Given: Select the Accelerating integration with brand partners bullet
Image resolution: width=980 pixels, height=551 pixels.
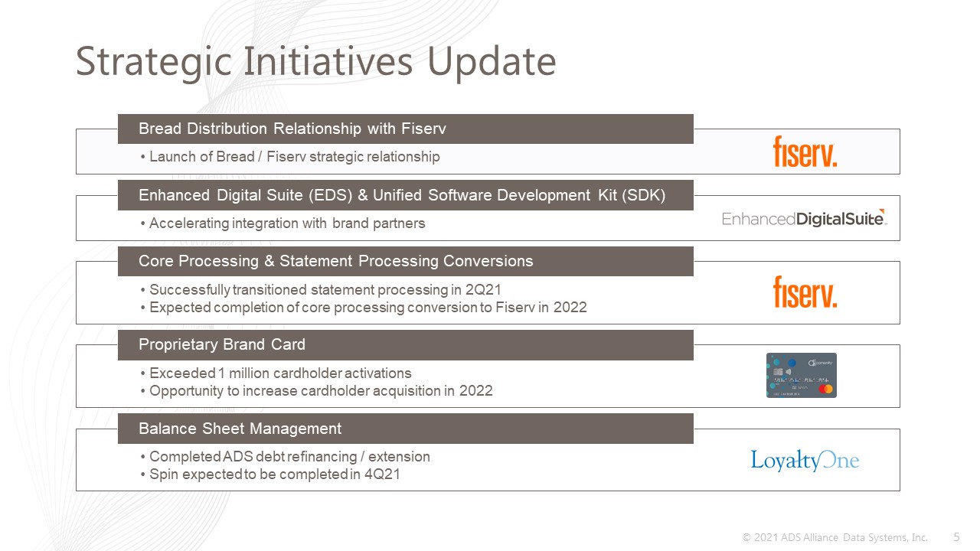Looking at the screenshot, I should (283, 223).
